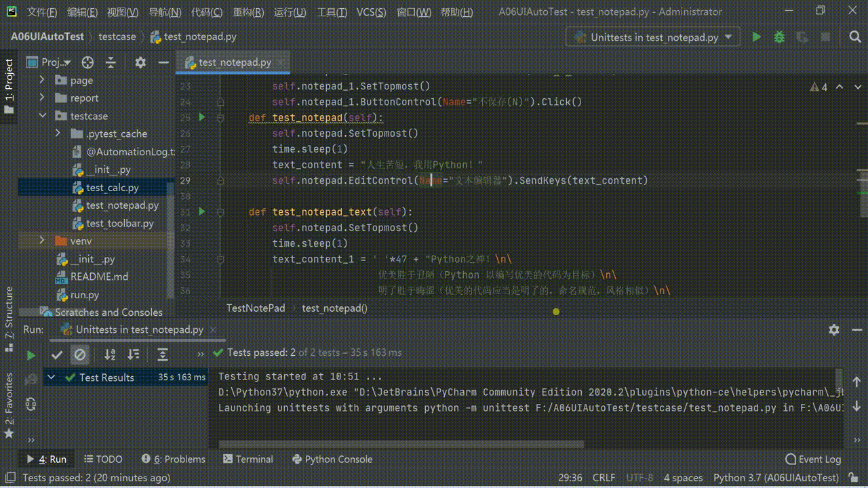The width and height of the screenshot is (868, 488).
Task: Expand the .pytest_cache folder
Action: [58, 134]
